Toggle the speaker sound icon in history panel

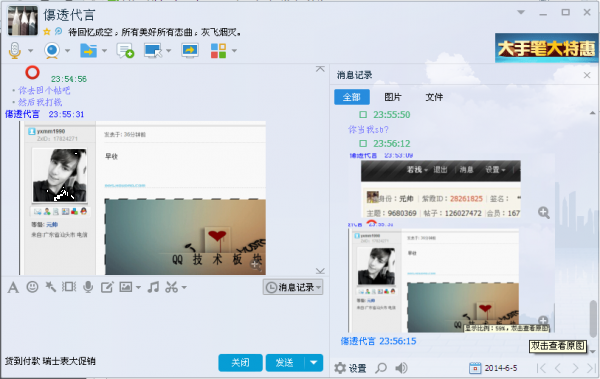[x=401, y=368]
